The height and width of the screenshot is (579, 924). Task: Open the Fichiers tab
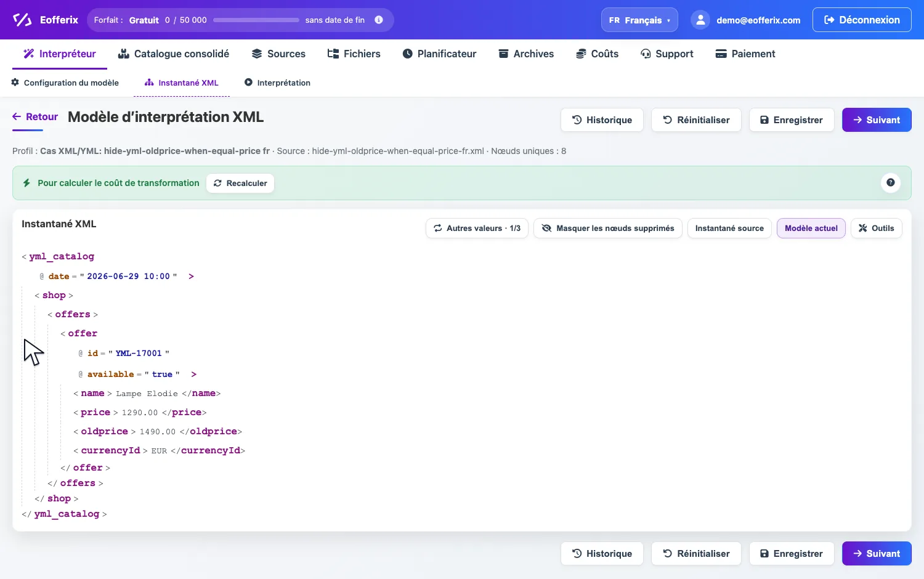pyautogui.click(x=354, y=54)
